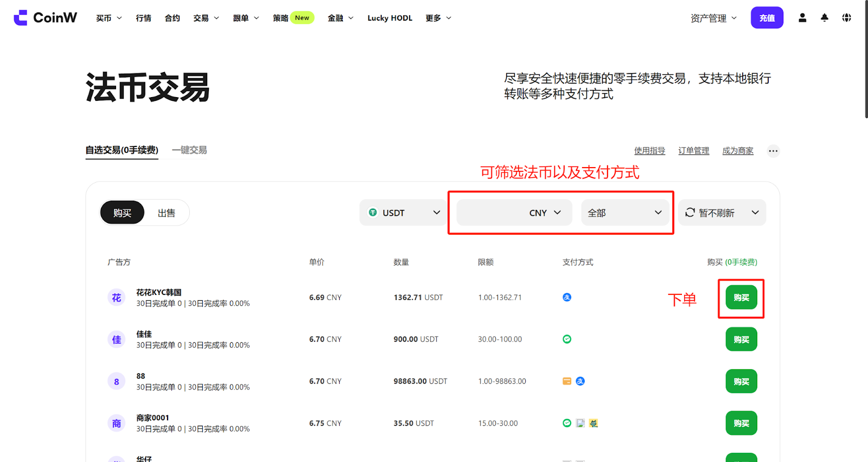Viewport: 868px width, 462px height.
Task: Click the three-dot more options icon
Action: click(x=773, y=151)
